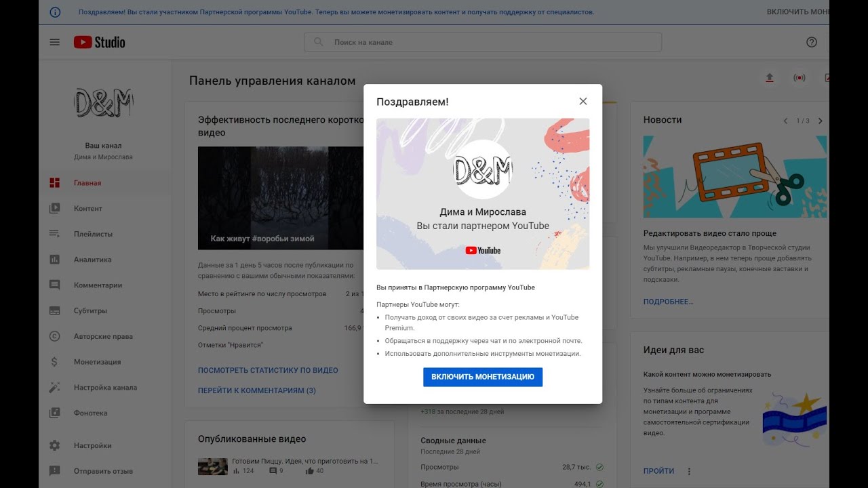
Task: Click the D&M channel avatar in the sidebar
Action: [x=103, y=103]
